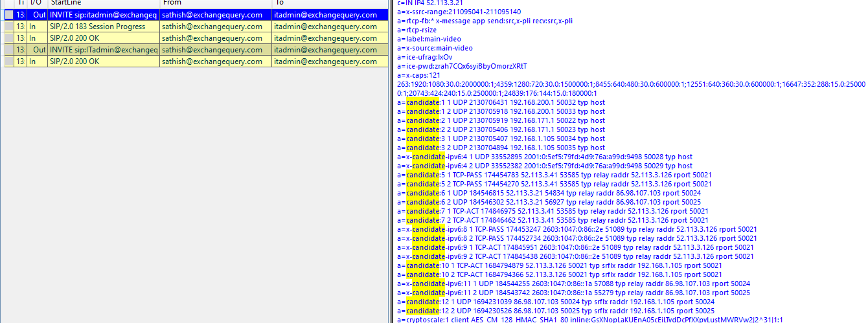Screen dimensions: 868x323
Task: Click candidate:1 2 host line with port 50033
Action: [501, 111]
